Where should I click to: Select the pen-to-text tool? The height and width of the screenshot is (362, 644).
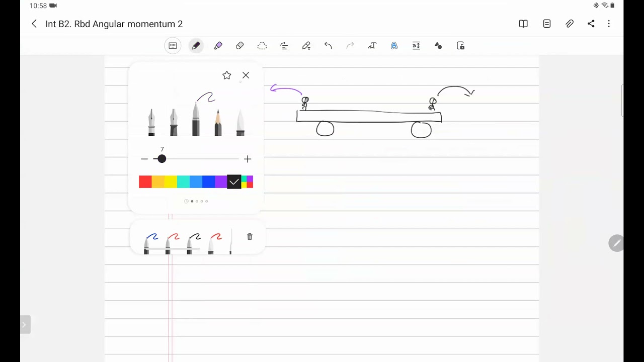tap(306, 46)
